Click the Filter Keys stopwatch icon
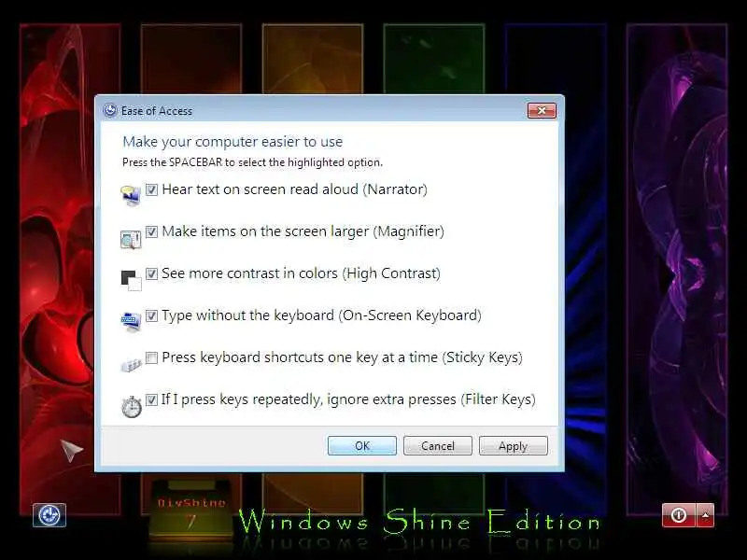 131,406
